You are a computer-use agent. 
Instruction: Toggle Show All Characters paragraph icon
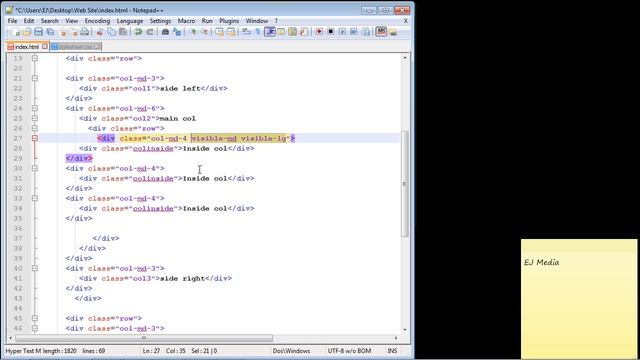point(258,32)
